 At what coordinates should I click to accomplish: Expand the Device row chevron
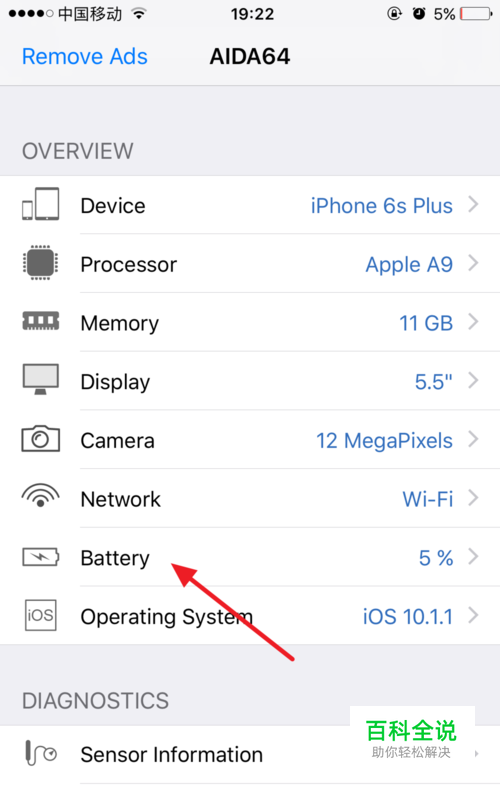click(x=473, y=204)
